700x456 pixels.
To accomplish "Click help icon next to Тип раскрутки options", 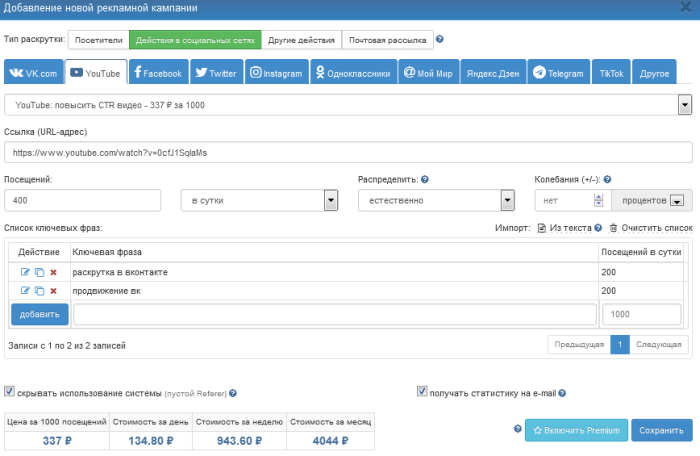I will coord(440,40).
